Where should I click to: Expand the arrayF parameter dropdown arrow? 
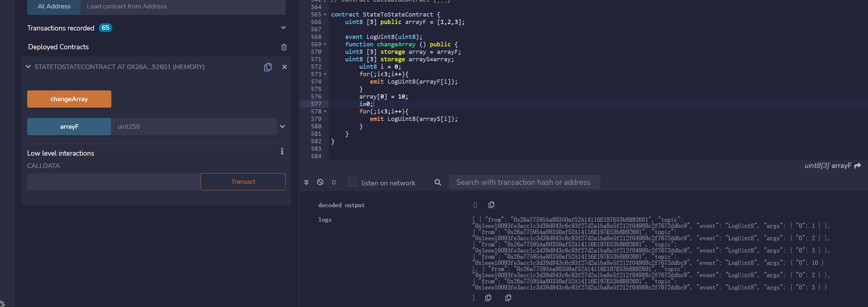tap(282, 126)
